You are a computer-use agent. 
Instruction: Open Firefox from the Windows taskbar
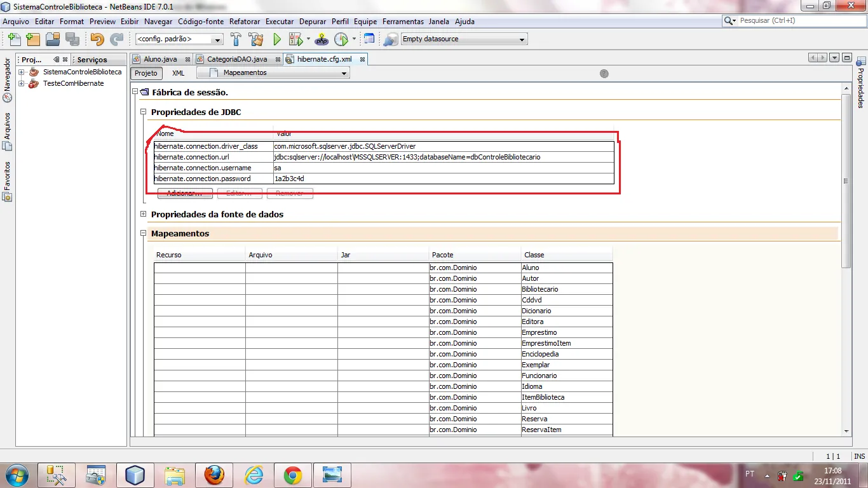(214, 475)
